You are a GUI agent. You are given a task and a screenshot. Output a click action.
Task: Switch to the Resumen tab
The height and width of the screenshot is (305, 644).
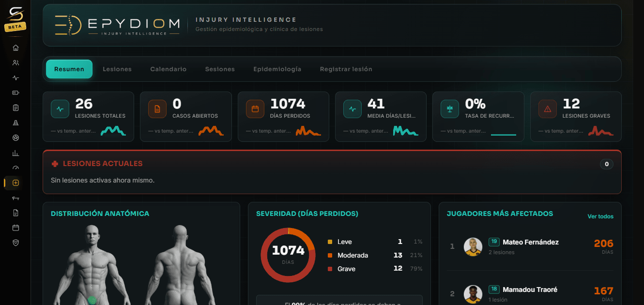pos(69,69)
